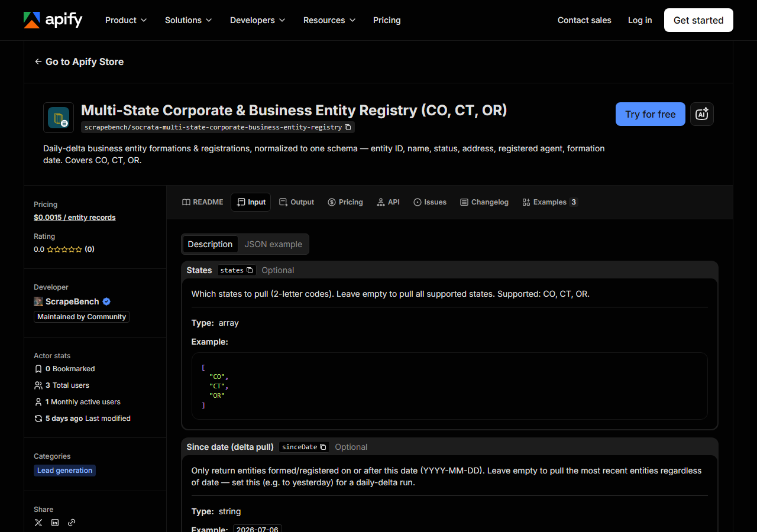The width and height of the screenshot is (757, 532).
Task: Open the AI assistant icon button
Action: 702,114
